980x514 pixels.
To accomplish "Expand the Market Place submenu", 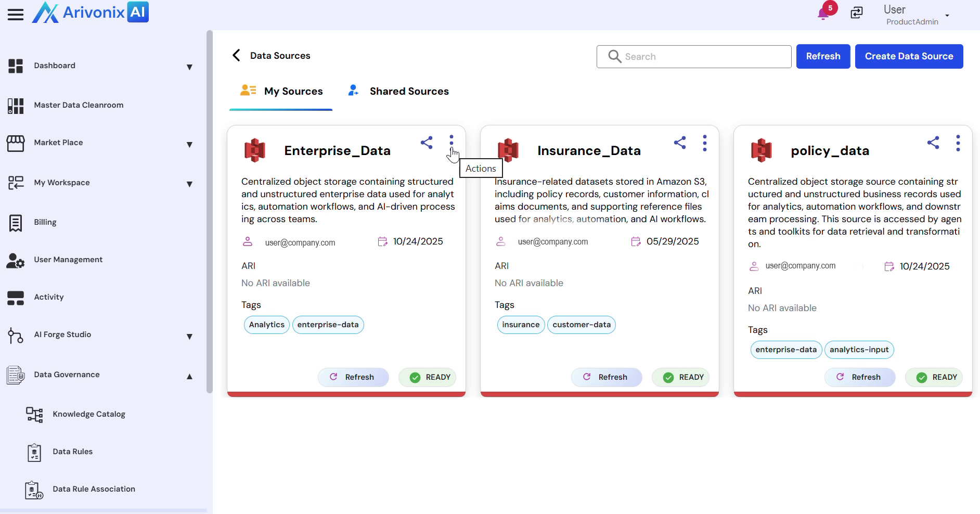I will (x=189, y=144).
